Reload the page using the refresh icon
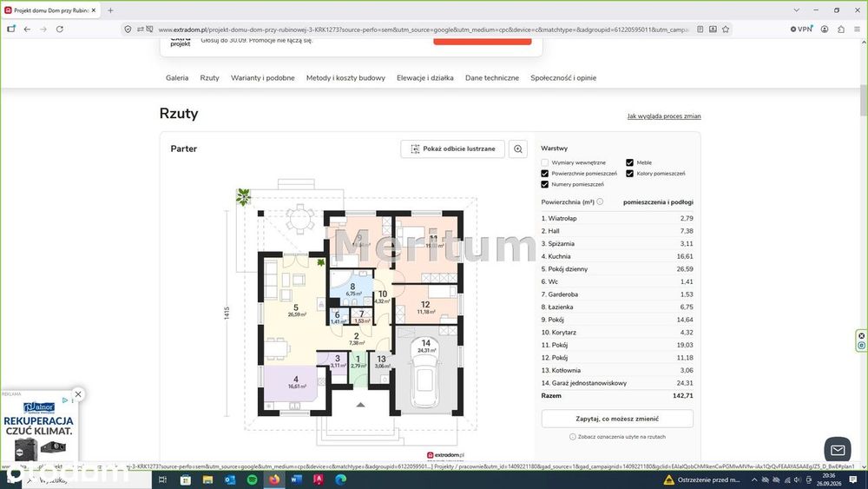Image resolution: width=868 pixels, height=489 pixels. (x=60, y=29)
